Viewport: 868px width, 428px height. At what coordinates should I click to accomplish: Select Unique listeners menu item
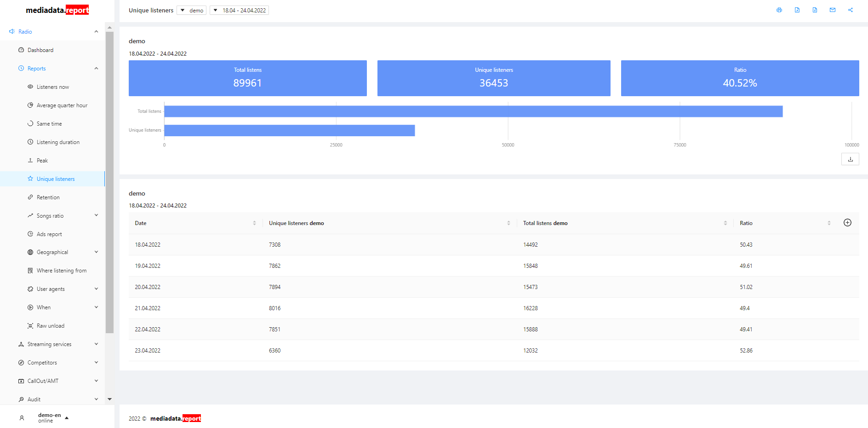(x=52, y=179)
